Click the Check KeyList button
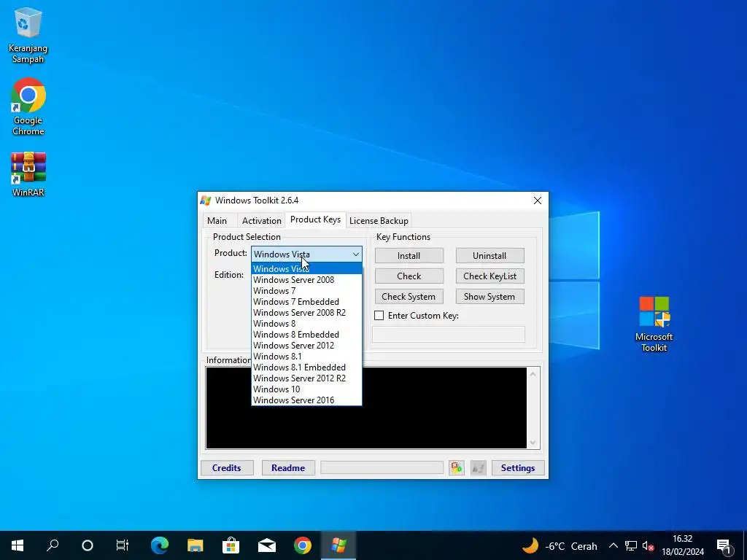Screen dimensions: 747x560 (x=489, y=276)
